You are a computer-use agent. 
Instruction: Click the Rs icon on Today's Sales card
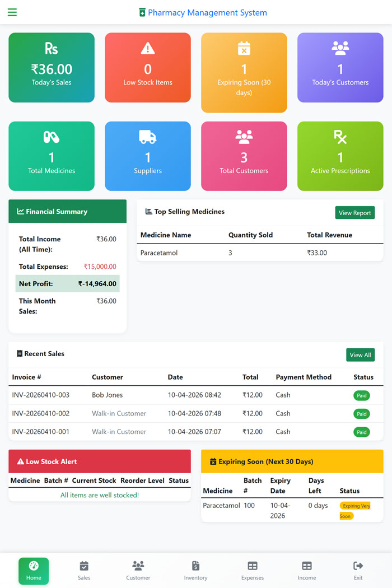(x=52, y=48)
